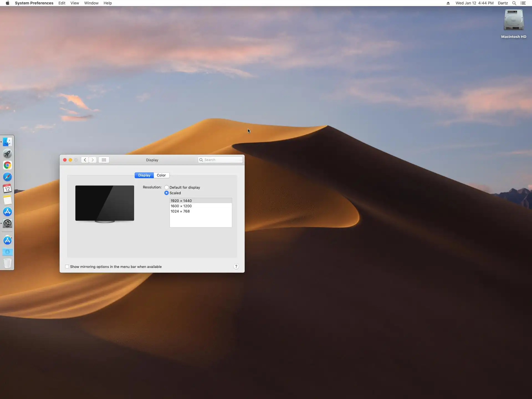
Task: Select the Scaled resolution option
Action: [x=167, y=193]
